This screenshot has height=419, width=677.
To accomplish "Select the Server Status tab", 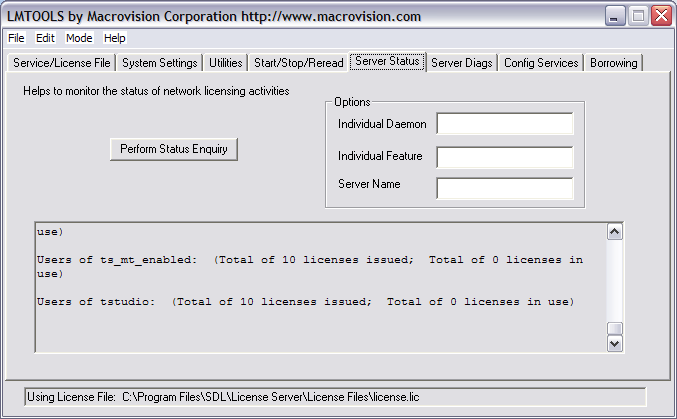I will click(x=388, y=62).
